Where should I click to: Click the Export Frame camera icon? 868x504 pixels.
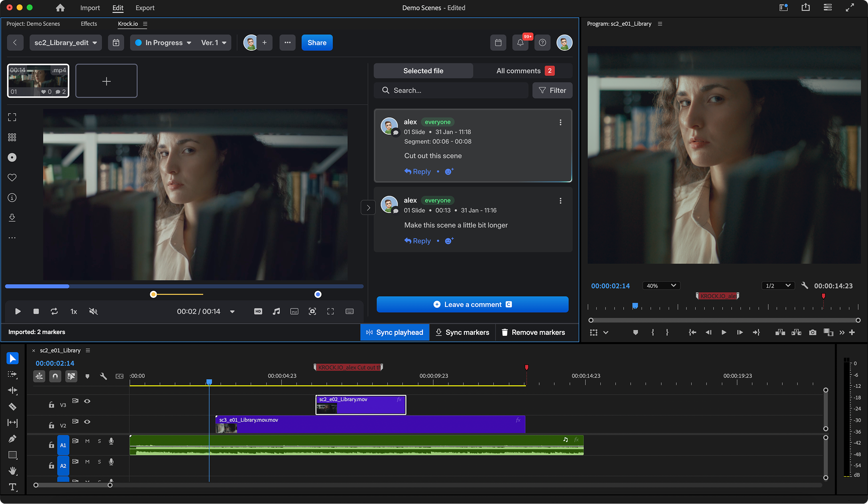812,332
